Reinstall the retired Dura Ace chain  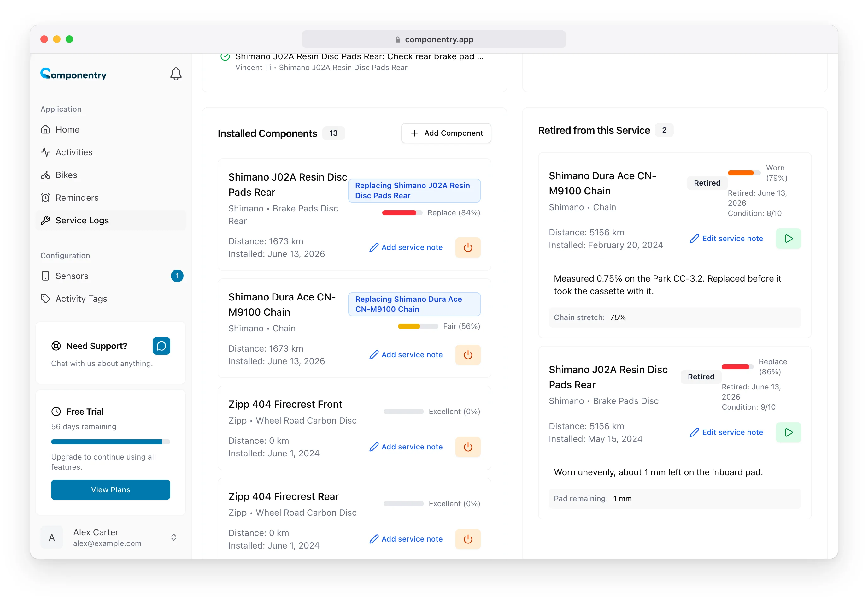click(788, 239)
